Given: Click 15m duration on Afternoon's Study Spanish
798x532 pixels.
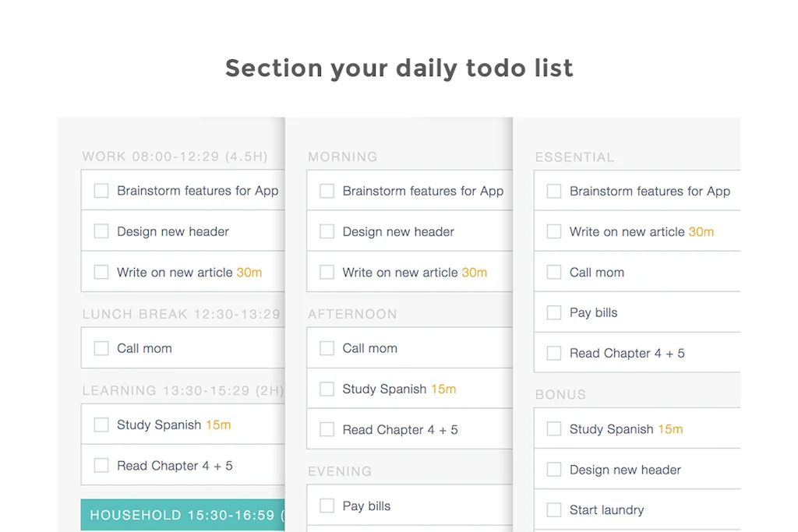Looking at the screenshot, I should [x=443, y=389].
